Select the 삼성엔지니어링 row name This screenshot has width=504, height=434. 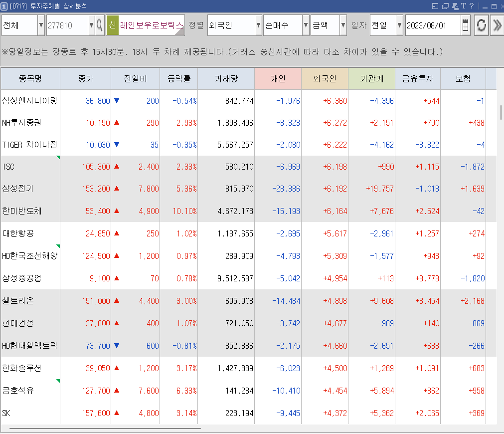click(x=29, y=101)
